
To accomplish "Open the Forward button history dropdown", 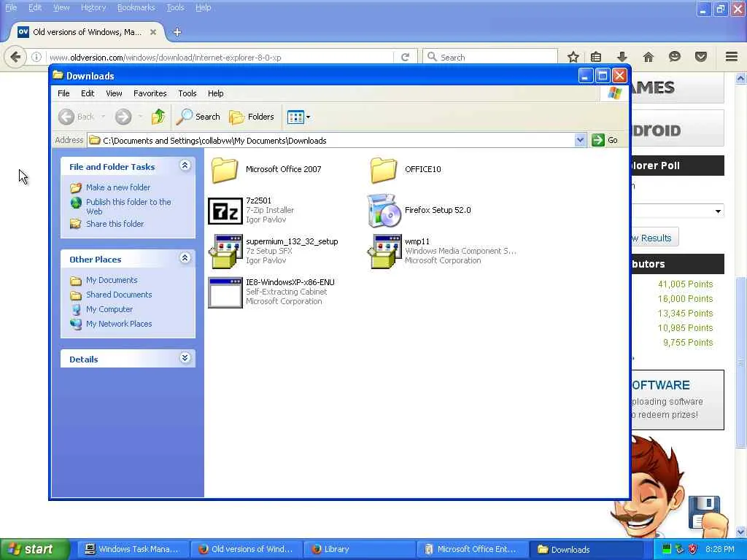I will click(x=140, y=117).
